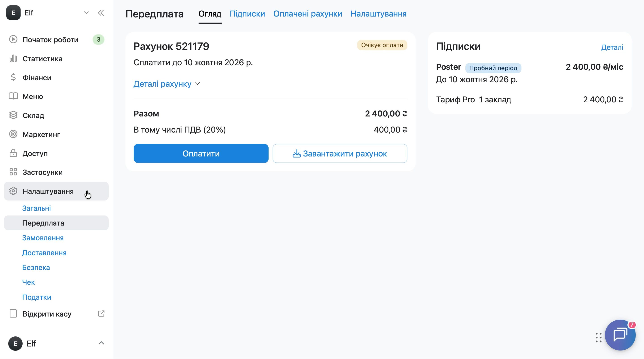Click the green badge showing 3
Viewport: 644px width, 359px height.
click(98, 40)
